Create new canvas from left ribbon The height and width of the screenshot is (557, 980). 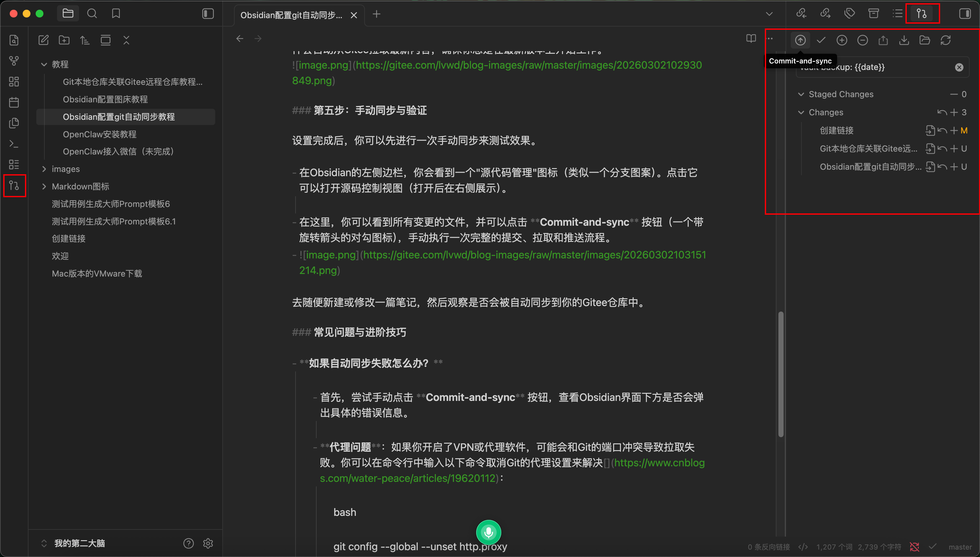pos(14,82)
